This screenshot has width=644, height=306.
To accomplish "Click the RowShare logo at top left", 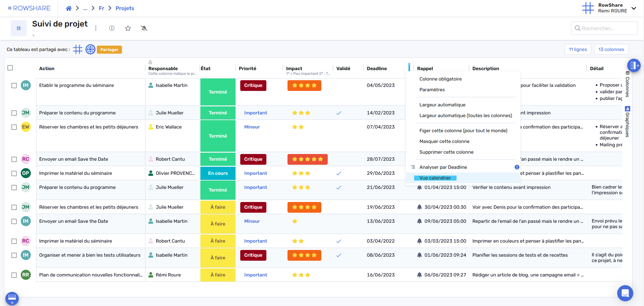I will click(29, 8).
